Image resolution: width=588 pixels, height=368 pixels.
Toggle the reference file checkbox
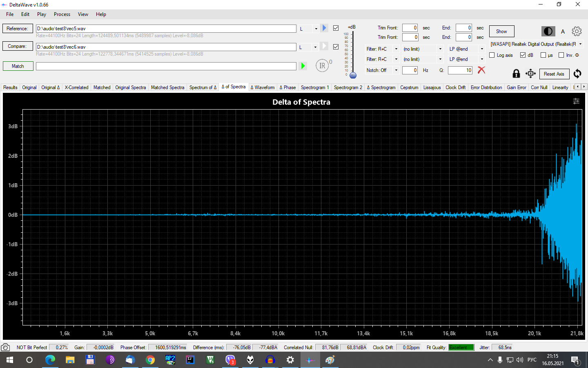(336, 28)
